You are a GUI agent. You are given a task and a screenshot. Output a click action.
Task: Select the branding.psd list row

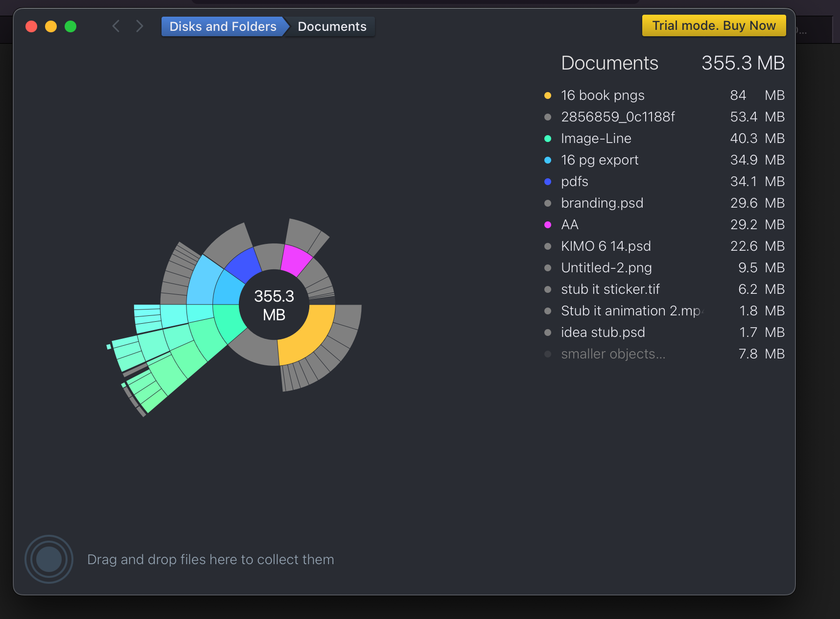pyautogui.click(x=664, y=203)
